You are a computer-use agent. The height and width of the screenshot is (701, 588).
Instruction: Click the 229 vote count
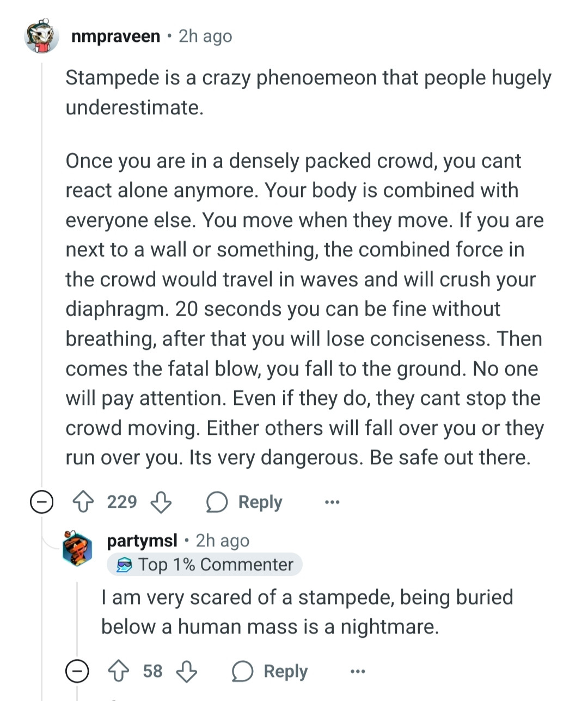point(122,502)
